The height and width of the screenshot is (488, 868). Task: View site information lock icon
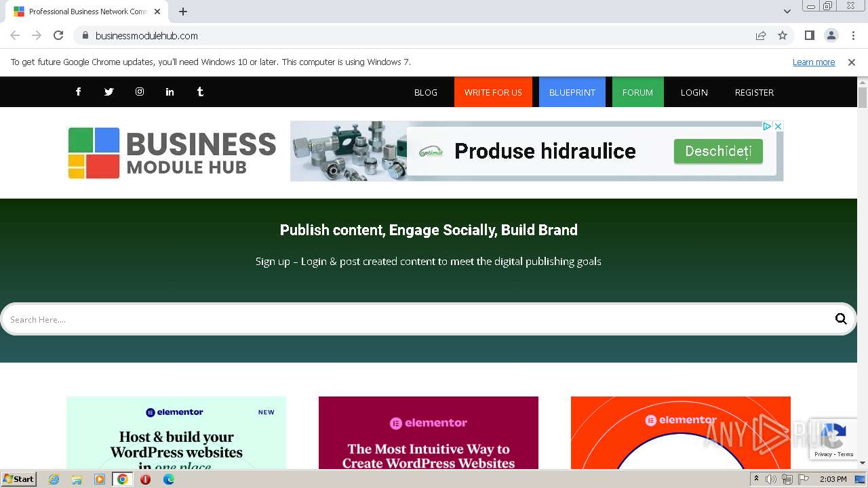[x=85, y=35]
